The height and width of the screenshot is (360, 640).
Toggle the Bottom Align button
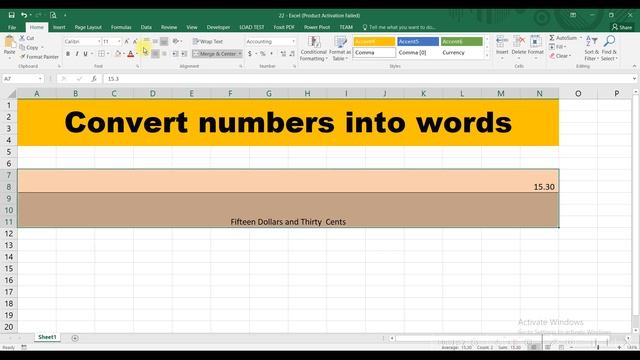(164, 42)
